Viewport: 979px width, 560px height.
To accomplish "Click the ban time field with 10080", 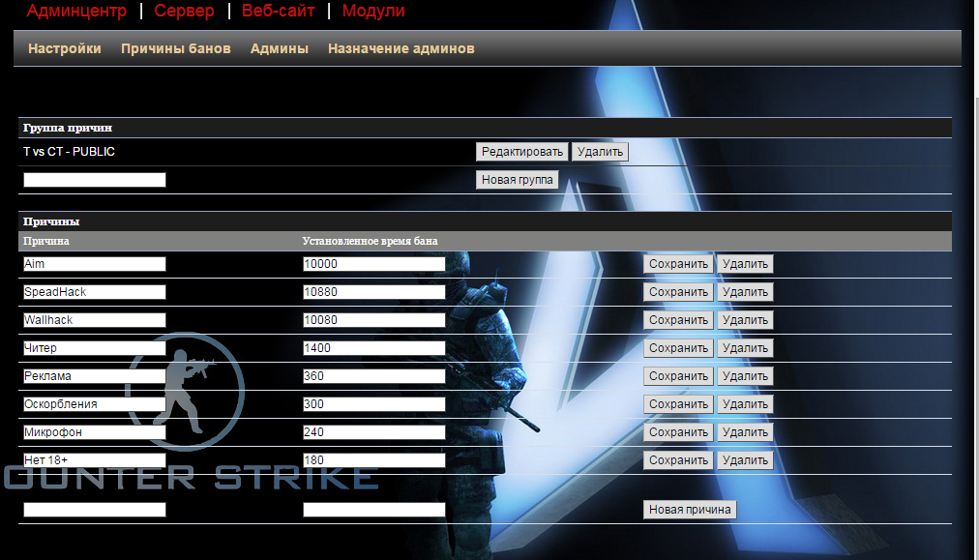I will click(374, 320).
